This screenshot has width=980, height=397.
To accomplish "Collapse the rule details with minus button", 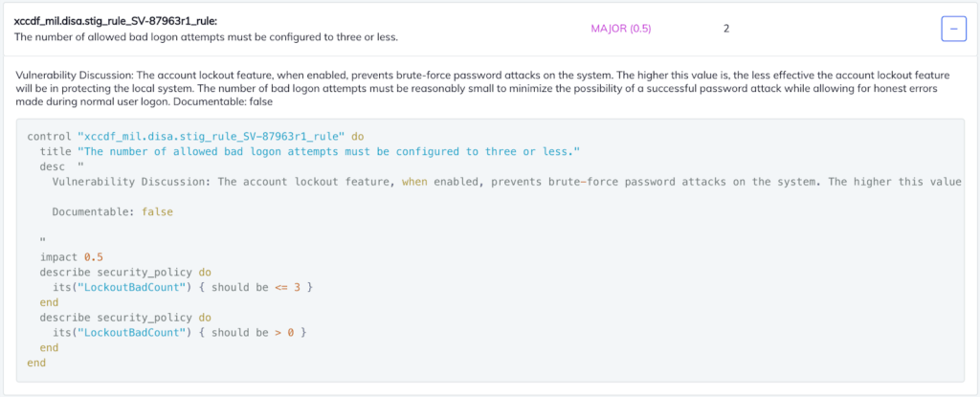I will [x=953, y=30].
